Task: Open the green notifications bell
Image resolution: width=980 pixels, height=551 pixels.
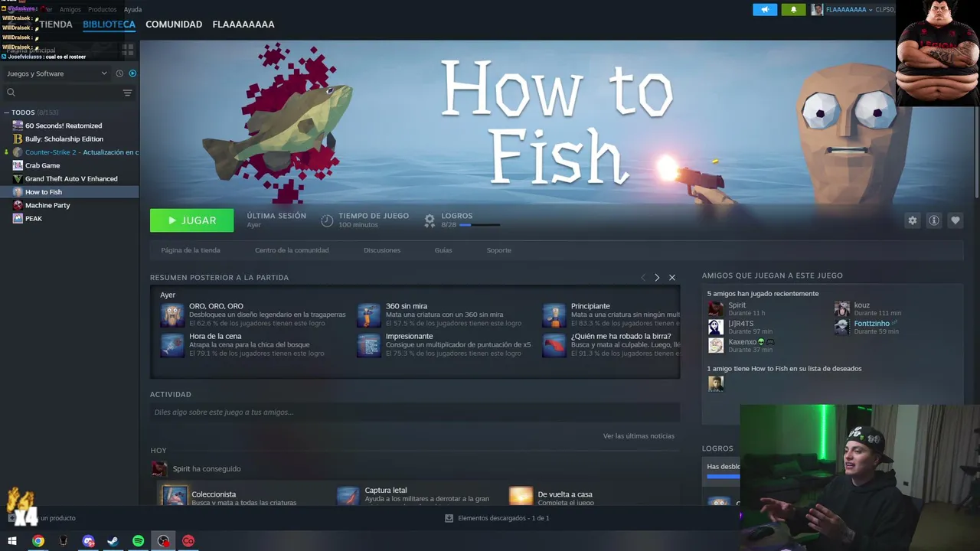Action: (793, 10)
